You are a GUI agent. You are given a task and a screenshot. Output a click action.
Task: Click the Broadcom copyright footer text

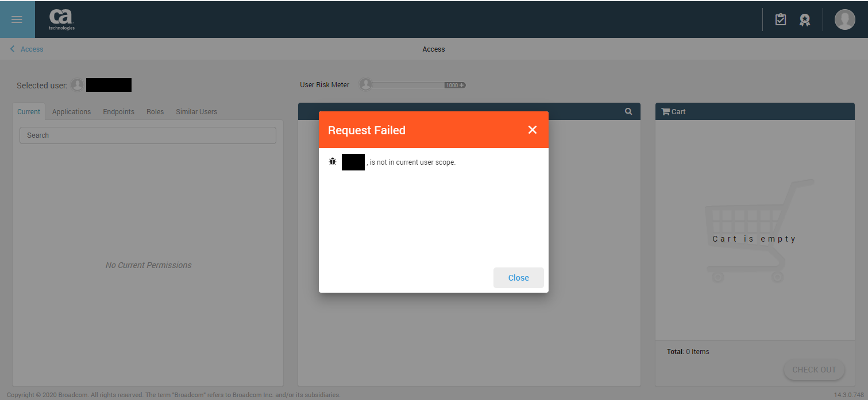[173, 395]
